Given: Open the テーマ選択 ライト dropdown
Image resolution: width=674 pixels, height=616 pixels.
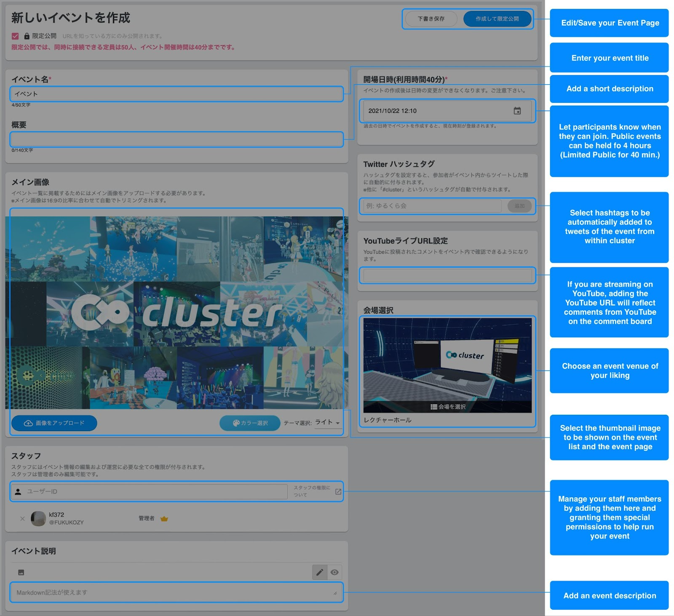Looking at the screenshot, I should coord(328,422).
